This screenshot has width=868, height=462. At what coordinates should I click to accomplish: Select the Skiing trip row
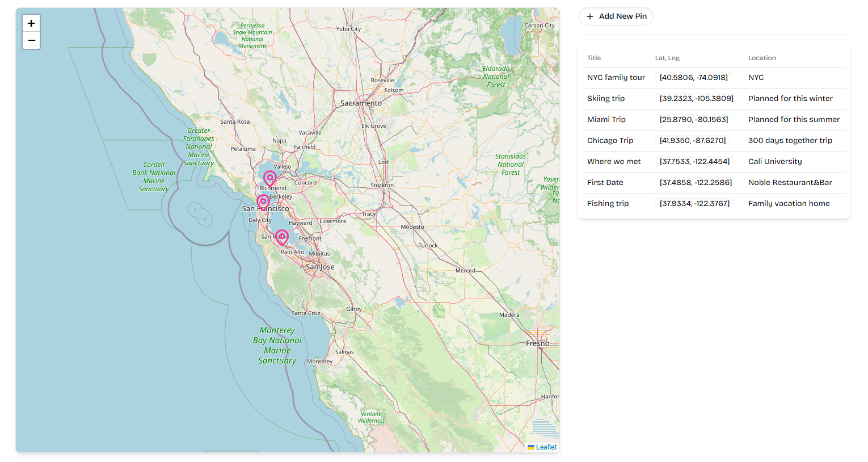pos(605,99)
